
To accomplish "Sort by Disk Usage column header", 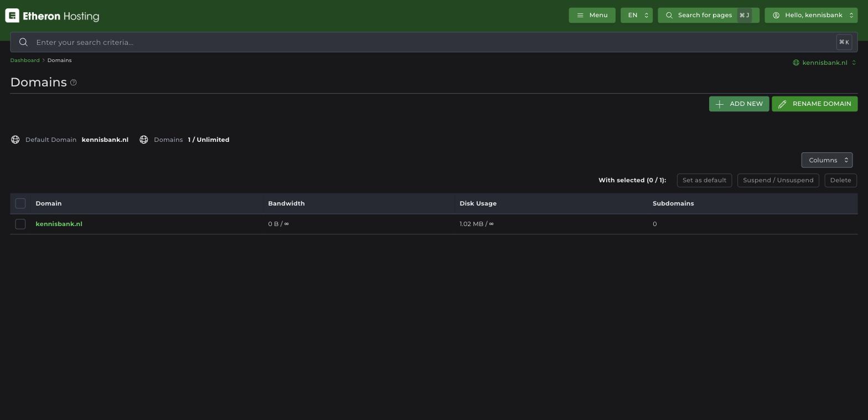I will coord(478,203).
